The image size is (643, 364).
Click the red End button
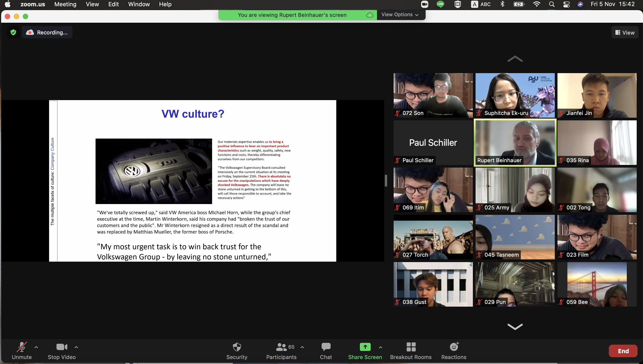[x=623, y=351]
